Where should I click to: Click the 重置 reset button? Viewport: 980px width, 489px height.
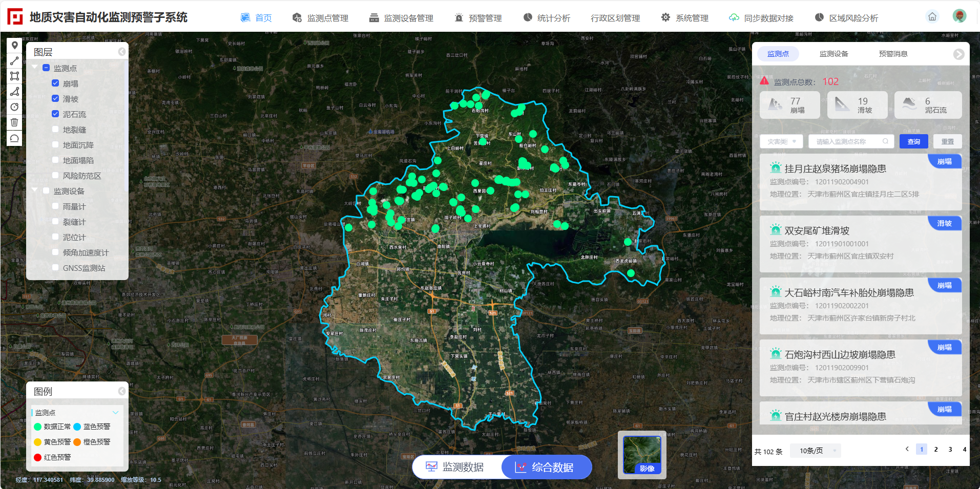click(947, 142)
